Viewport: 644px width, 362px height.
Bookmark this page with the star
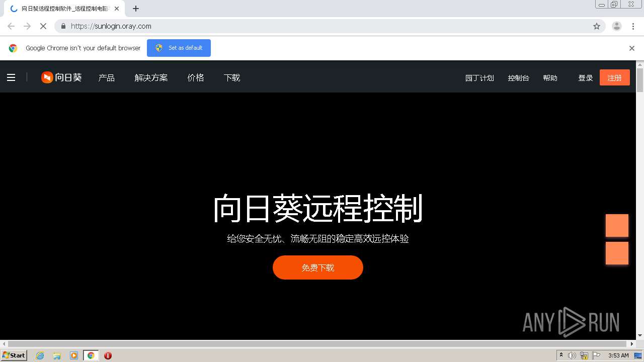597,26
